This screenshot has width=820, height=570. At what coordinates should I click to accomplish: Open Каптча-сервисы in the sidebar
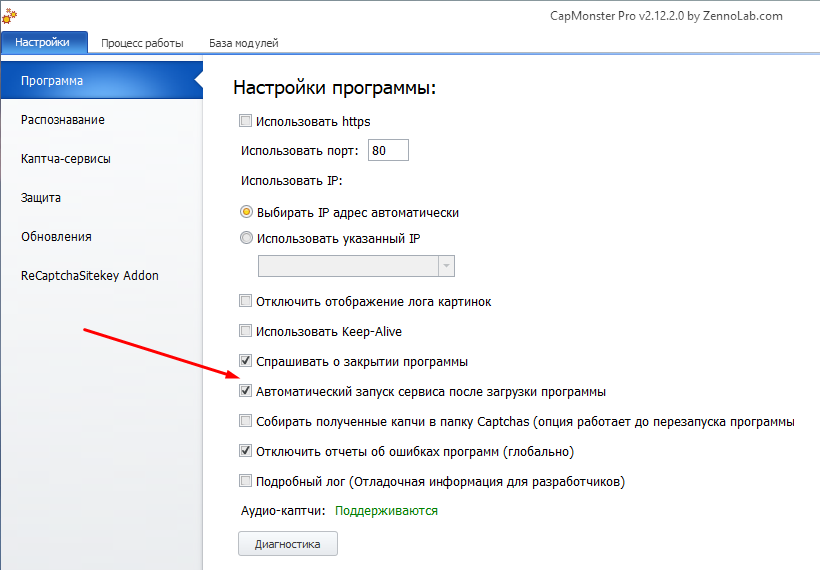(66, 159)
